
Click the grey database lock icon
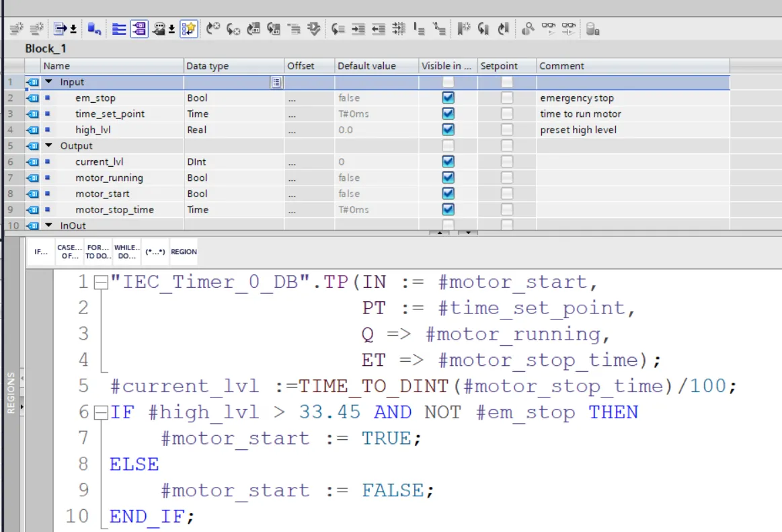tap(592, 29)
